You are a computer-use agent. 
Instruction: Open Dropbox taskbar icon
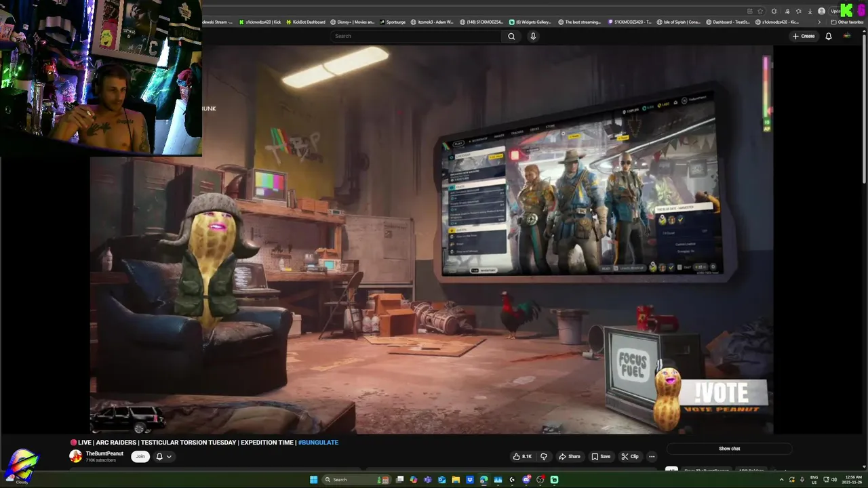470,480
